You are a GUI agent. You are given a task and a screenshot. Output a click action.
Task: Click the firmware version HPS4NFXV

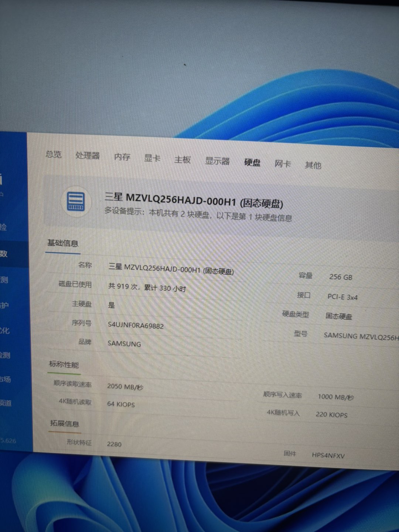328,455
